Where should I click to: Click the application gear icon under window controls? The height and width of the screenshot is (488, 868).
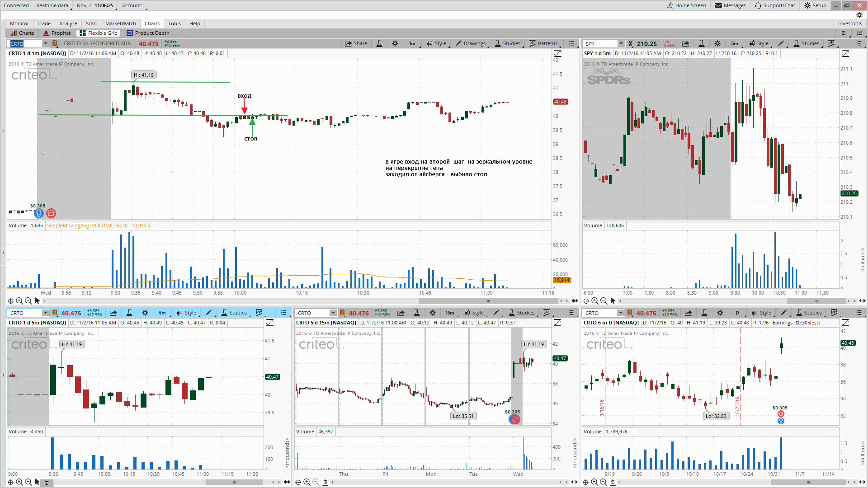859,15
